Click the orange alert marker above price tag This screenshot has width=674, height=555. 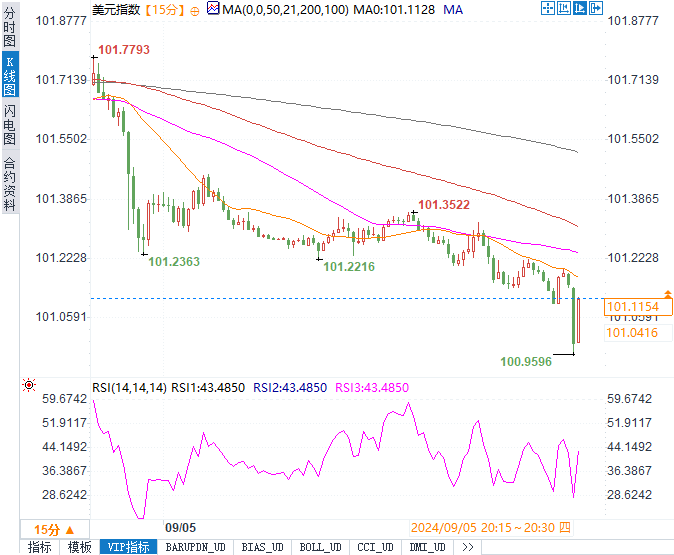coord(668,294)
